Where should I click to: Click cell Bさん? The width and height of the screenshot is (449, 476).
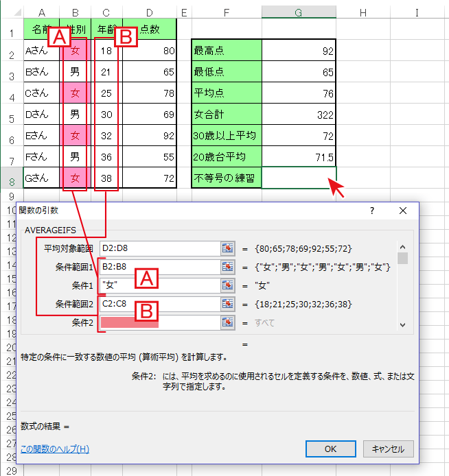42,71
